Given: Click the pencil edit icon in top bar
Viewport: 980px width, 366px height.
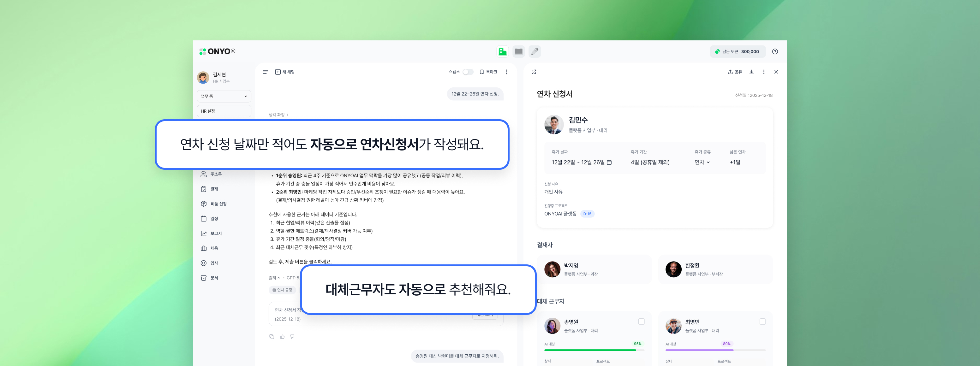Looking at the screenshot, I should [x=535, y=51].
